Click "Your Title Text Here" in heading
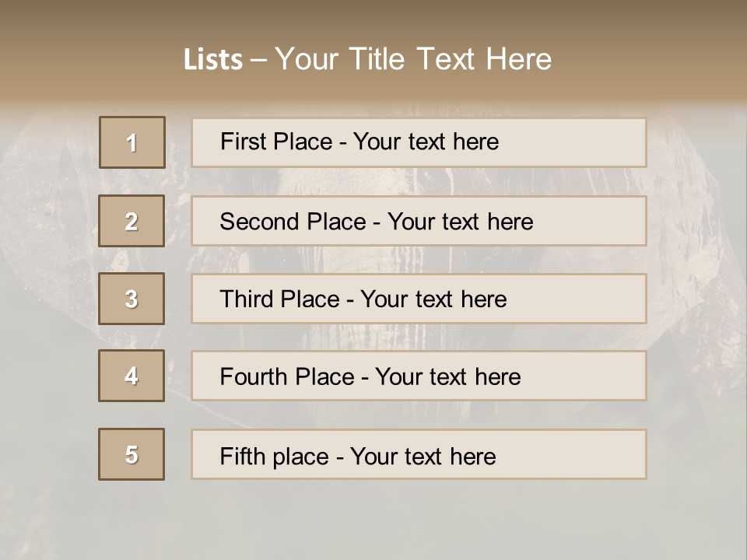The image size is (747, 560). coord(413,59)
